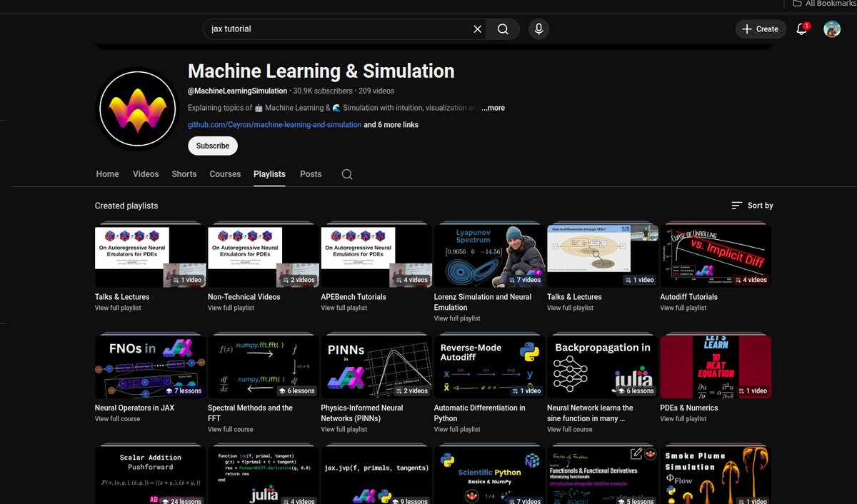Open the FNOs in JAX thumbnail
Viewport: 857px width, 504px height.
[150, 368]
